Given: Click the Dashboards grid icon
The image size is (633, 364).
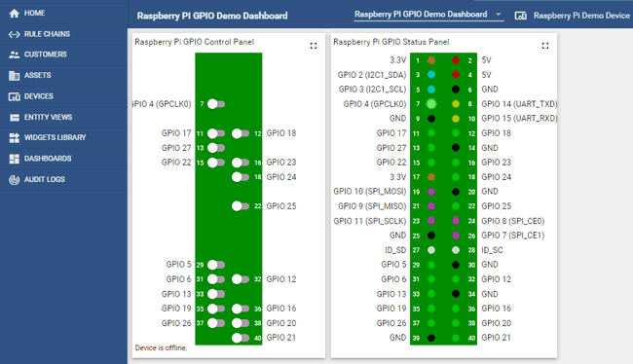Looking at the screenshot, I should point(15,159).
